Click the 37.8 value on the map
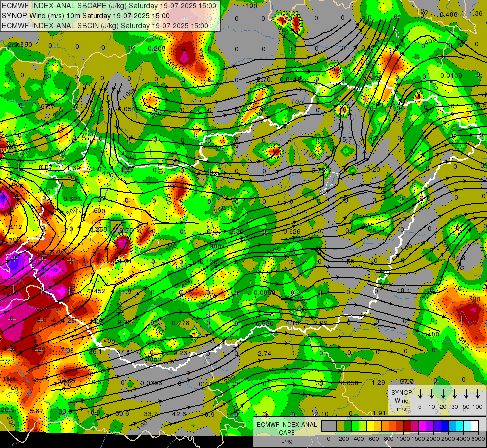This screenshot has height=448, width=487. pos(123,352)
